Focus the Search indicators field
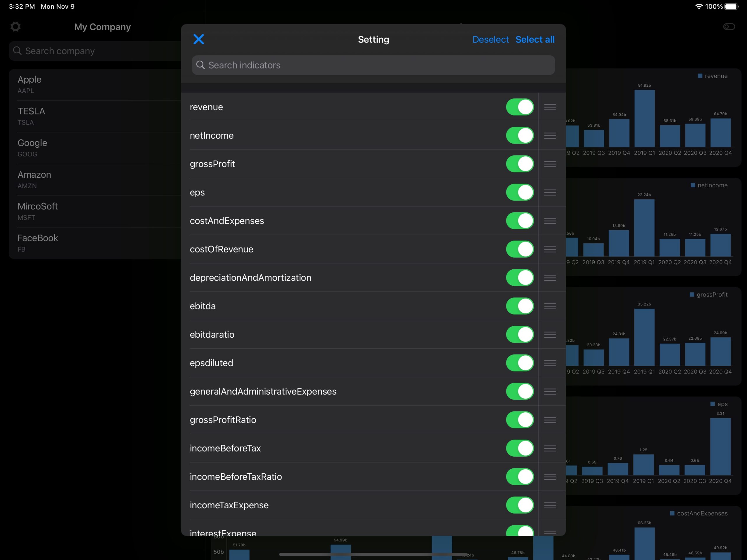This screenshot has width=747, height=560. click(373, 65)
